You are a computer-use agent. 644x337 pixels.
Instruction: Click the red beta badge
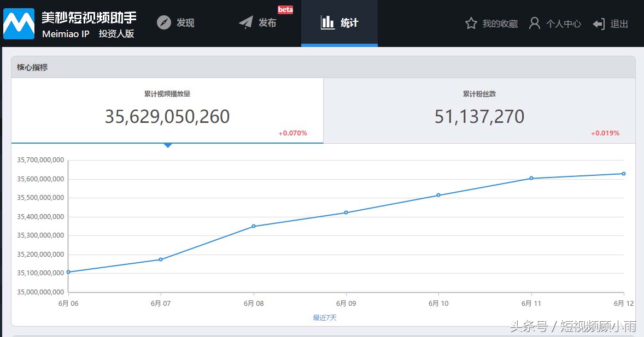click(285, 10)
